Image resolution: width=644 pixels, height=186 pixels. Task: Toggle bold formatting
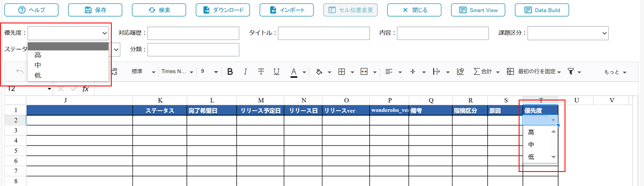[230, 72]
